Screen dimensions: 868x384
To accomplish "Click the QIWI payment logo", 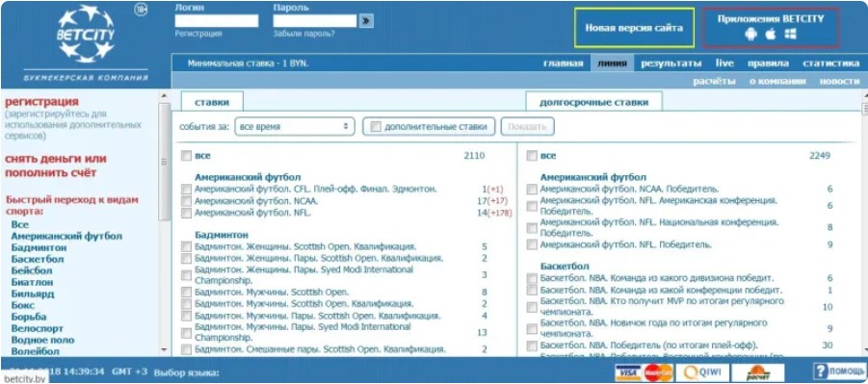I will [702, 373].
